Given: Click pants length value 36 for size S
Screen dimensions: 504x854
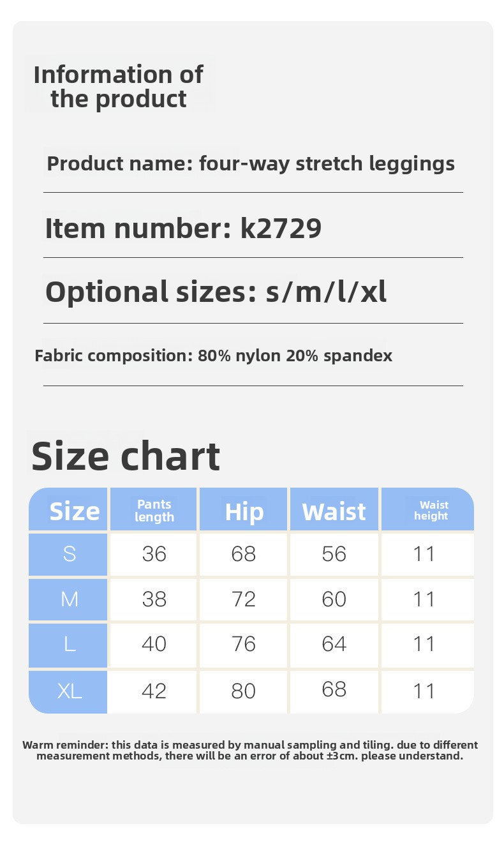Looking at the screenshot, I should tap(154, 554).
